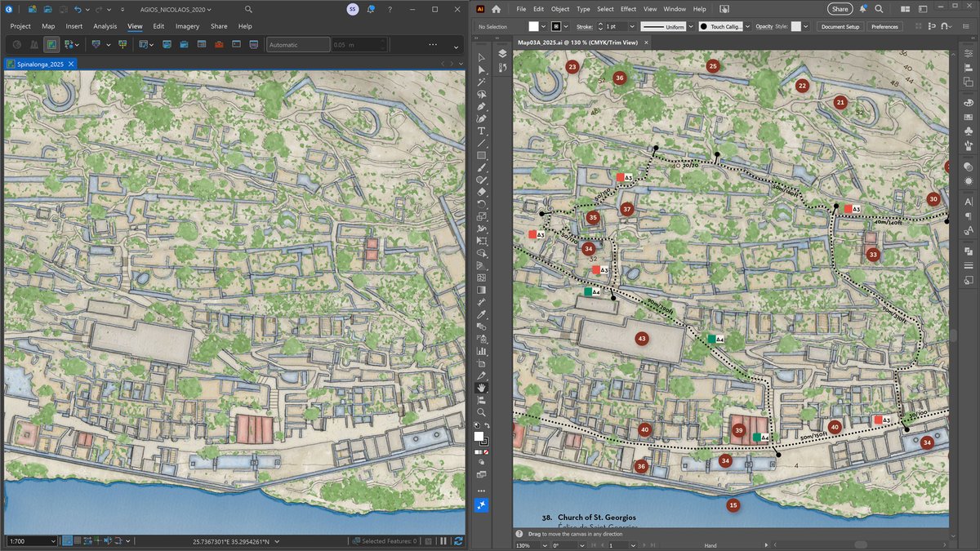Open the Toolbox icon in ArcGIS ribbon

click(x=219, y=44)
